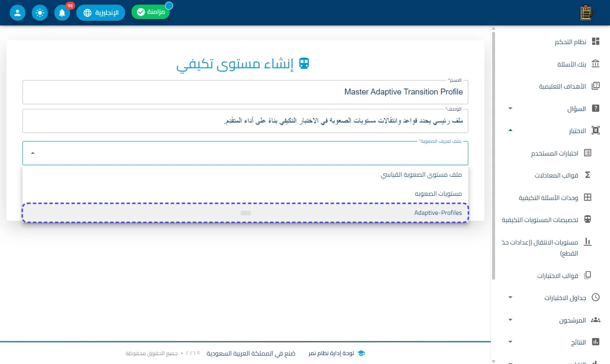Screen dimensions: 610x364
Task: Collapse the الاختبار submenu arrow
Action: 510,131
